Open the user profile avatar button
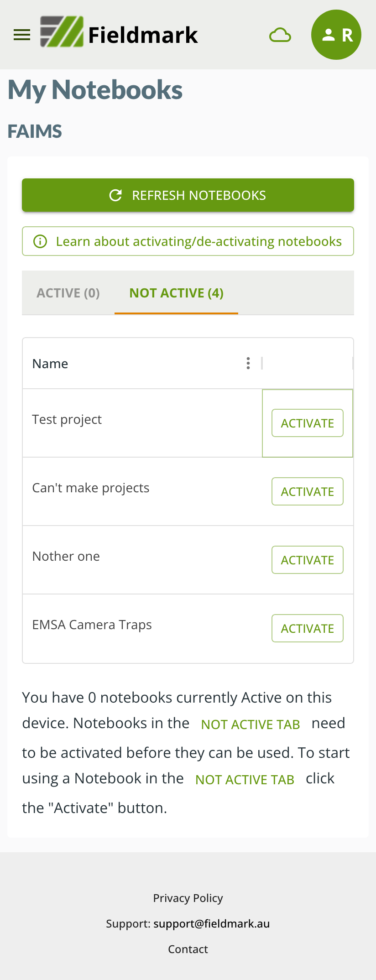The image size is (376, 980). pos(336,35)
